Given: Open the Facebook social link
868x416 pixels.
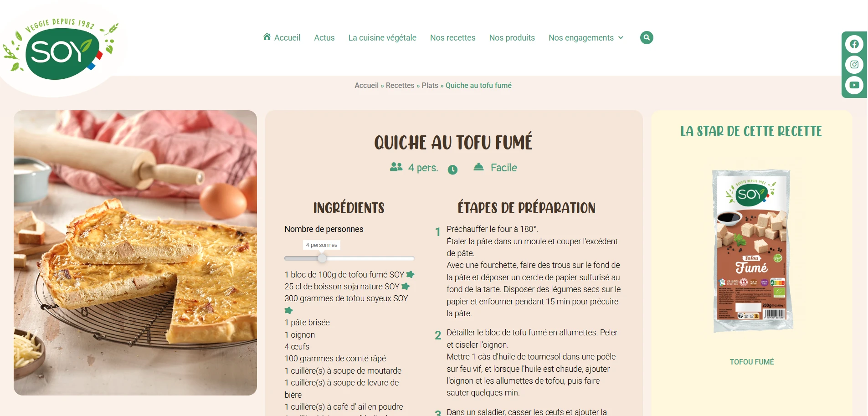Looking at the screenshot, I should point(854,44).
